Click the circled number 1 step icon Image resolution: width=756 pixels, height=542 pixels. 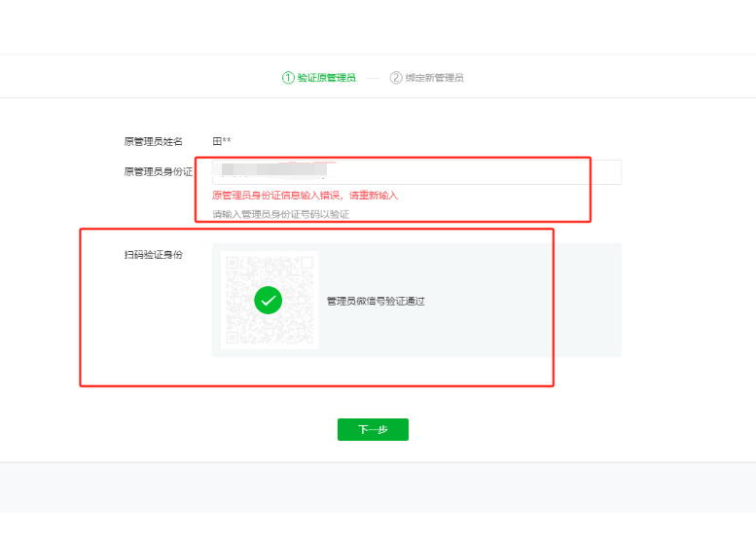click(x=288, y=78)
